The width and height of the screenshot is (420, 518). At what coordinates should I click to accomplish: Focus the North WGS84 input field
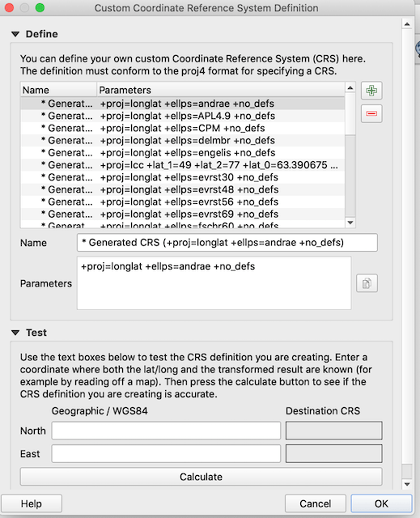coord(166,431)
